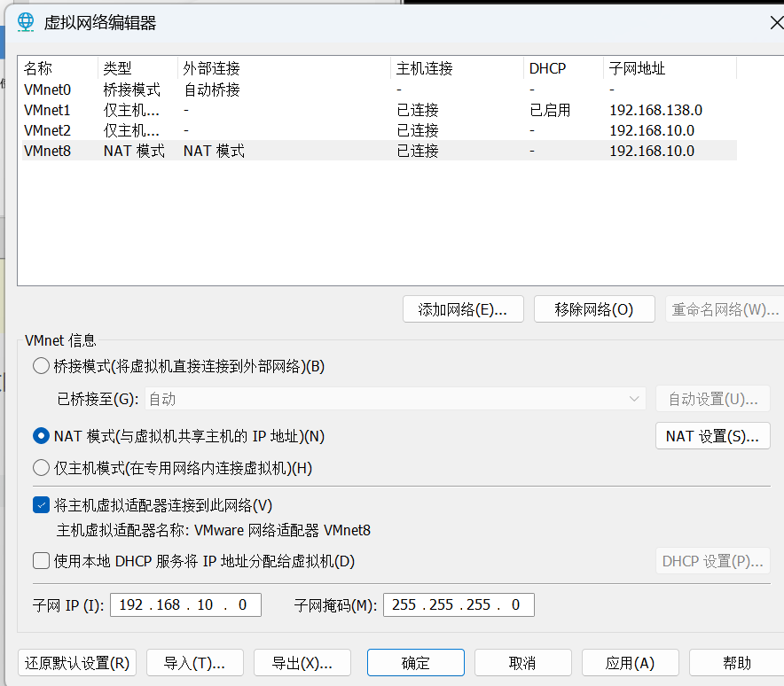Click the 自动设置(U)... button
The height and width of the screenshot is (686, 784).
(x=712, y=399)
